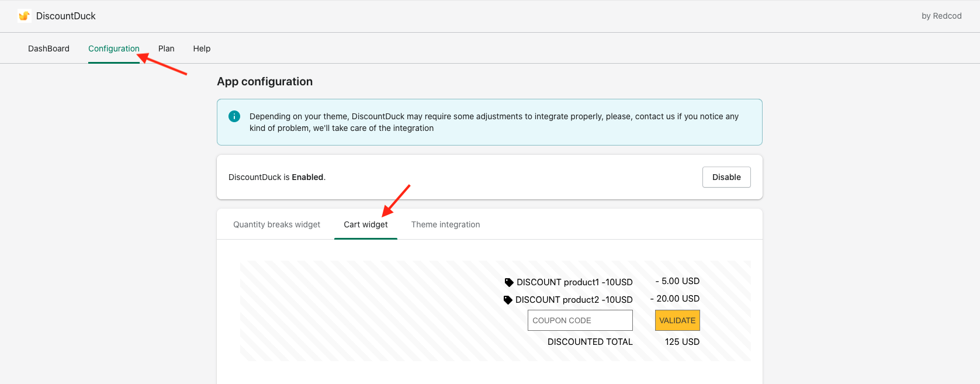Click the info icon in the banner
This screenshot has height=384, width=980.
click(234, 116)
